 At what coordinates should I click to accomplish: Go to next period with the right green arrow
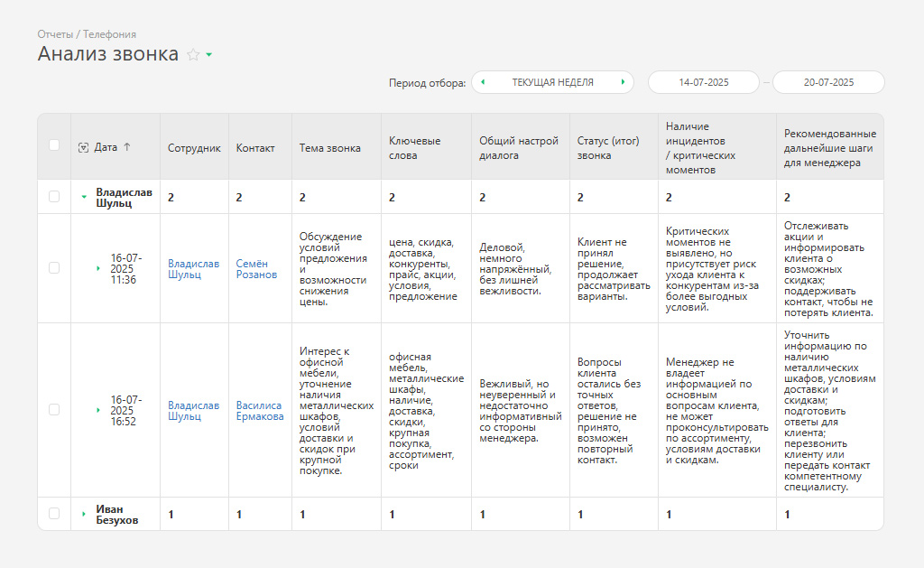coord(623,82)
